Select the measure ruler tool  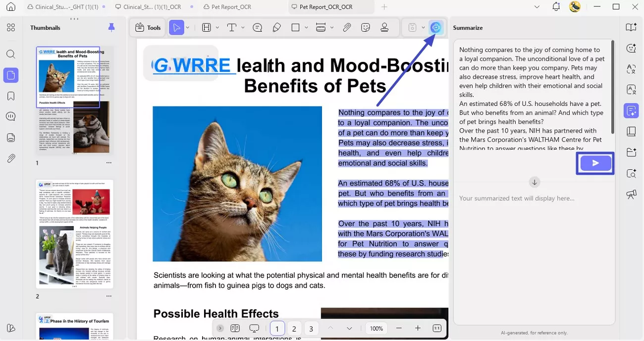tap(321, 28)
